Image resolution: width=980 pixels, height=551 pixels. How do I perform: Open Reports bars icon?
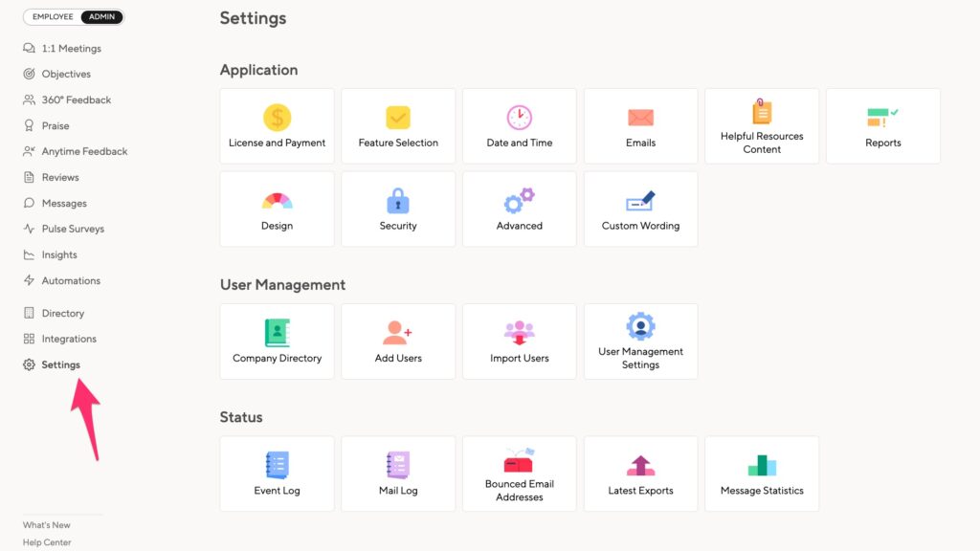pyautogui.click(x=882, y=117)
